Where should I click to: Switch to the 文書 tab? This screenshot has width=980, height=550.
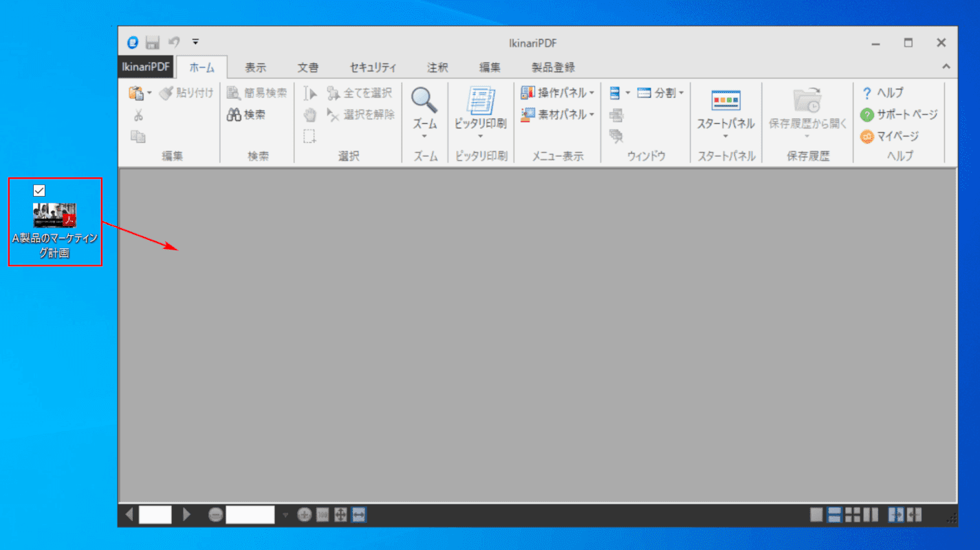pos(308,67)
